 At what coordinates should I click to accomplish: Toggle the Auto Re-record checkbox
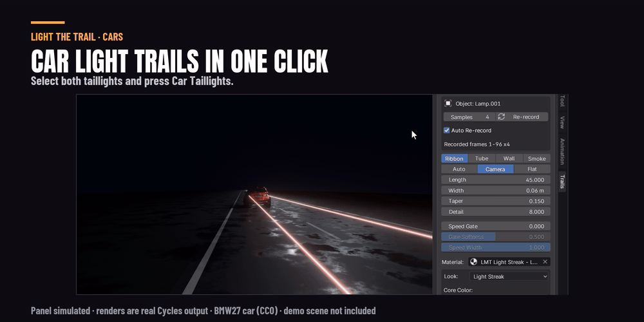tap(446, 131)
